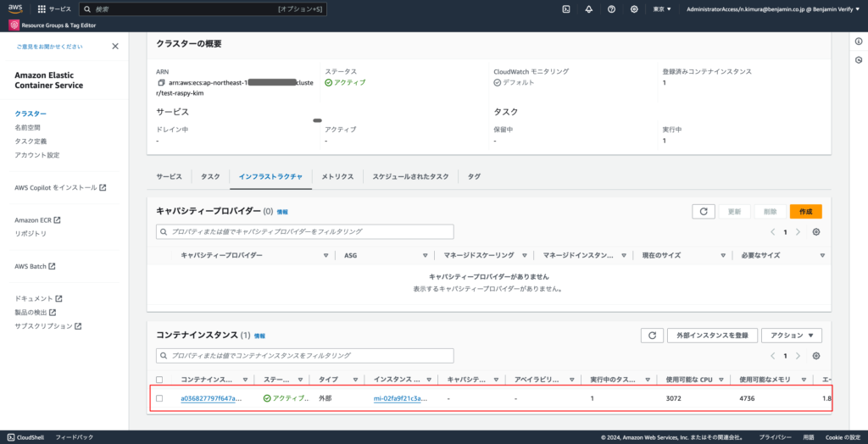Go to previous page of container instances
This screenshot has width=868, height=444.
(x=773, y=356)
